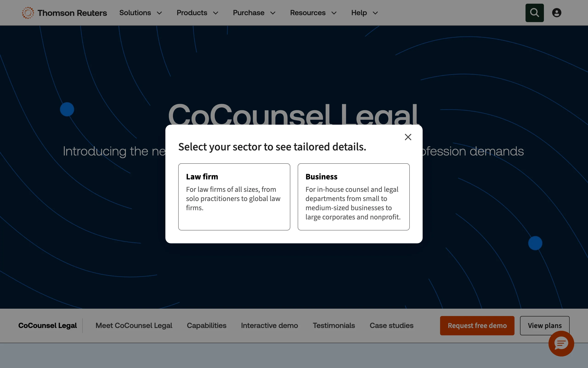Screen dimensions: 588x368
Task: Open the Help menu
Action: 359,13
